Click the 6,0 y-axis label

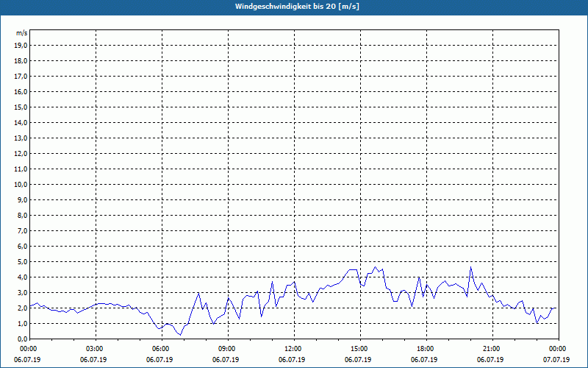point(23,247)
